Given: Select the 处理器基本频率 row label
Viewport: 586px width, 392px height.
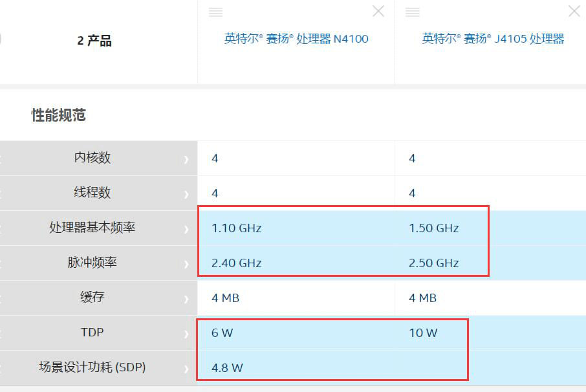Looking at the screenshot, I should [x=92, y=227].
